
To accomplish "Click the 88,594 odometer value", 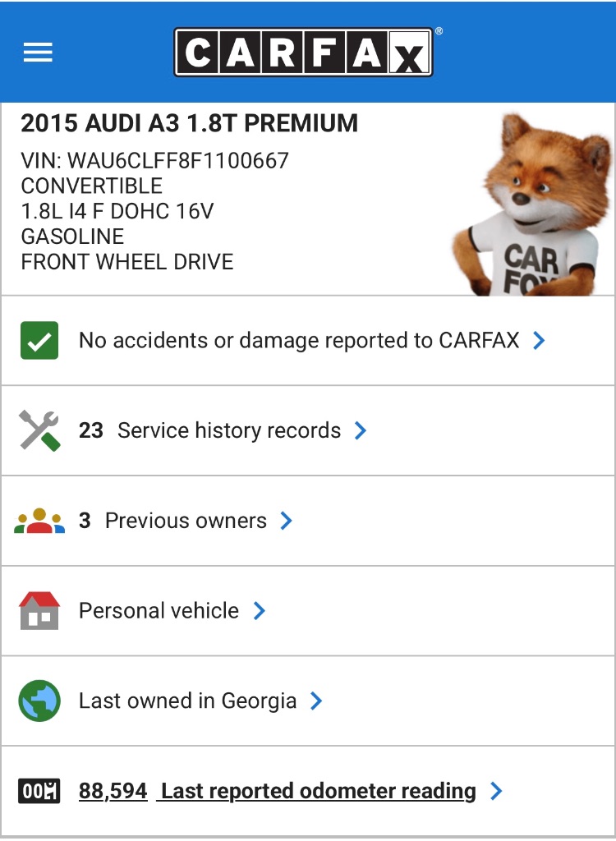I will coord(113,791).
